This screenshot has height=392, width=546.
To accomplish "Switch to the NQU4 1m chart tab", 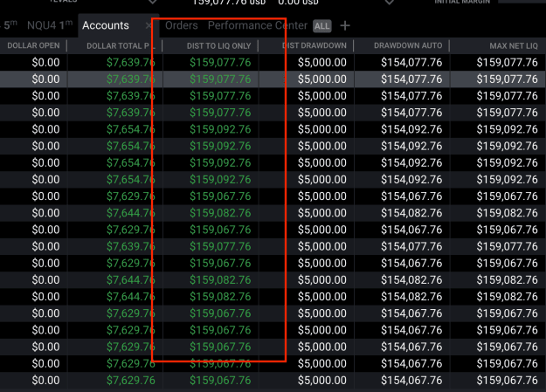I will [50, 25].
